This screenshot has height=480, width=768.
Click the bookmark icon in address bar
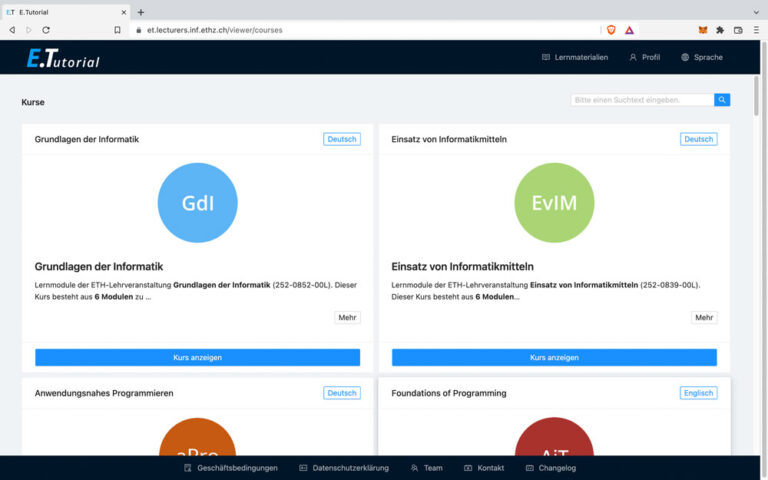117,30
